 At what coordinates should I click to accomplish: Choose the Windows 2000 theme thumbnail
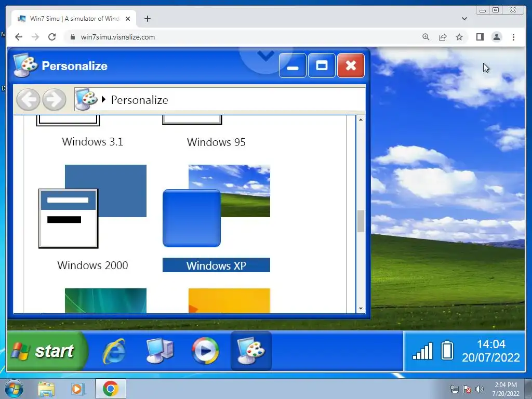point(92,206)
